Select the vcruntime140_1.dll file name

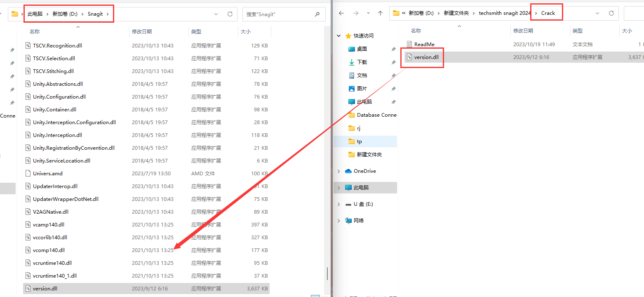(x=55, y=276)
